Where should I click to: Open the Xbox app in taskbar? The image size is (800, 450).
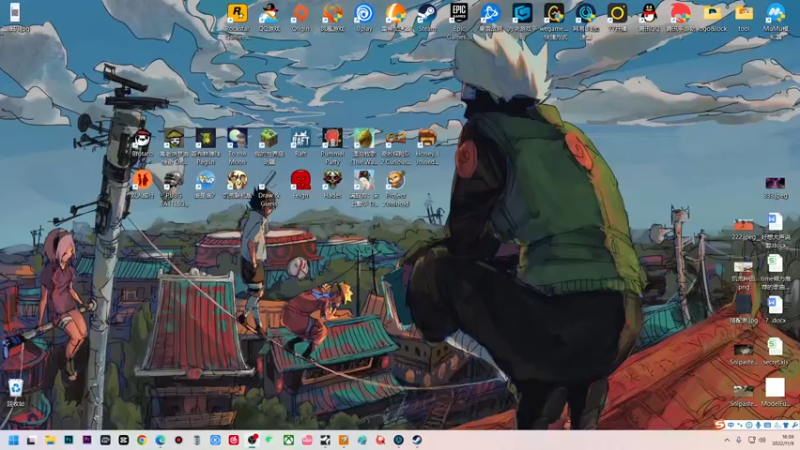pyautogui.click(x=288, y=440)
